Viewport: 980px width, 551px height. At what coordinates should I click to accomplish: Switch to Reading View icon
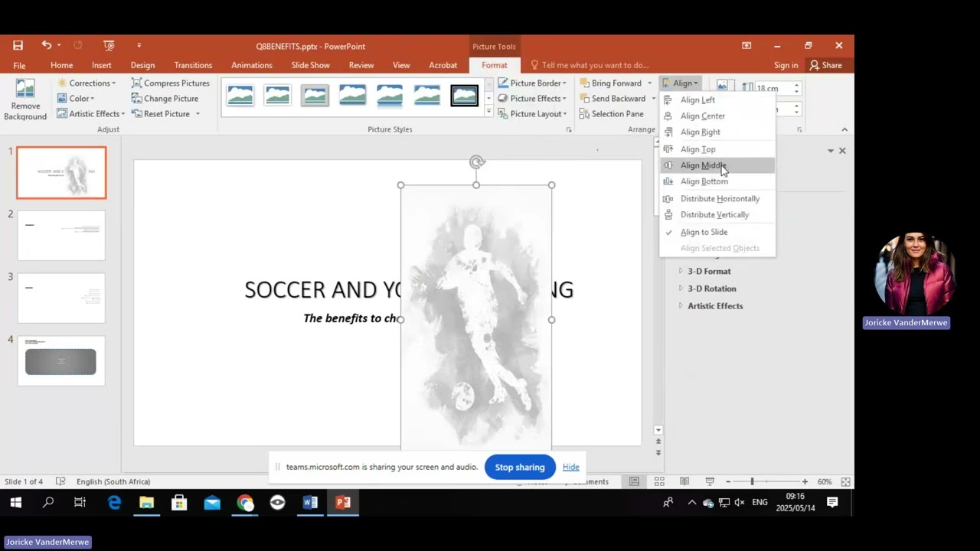[x=684, y=481]
